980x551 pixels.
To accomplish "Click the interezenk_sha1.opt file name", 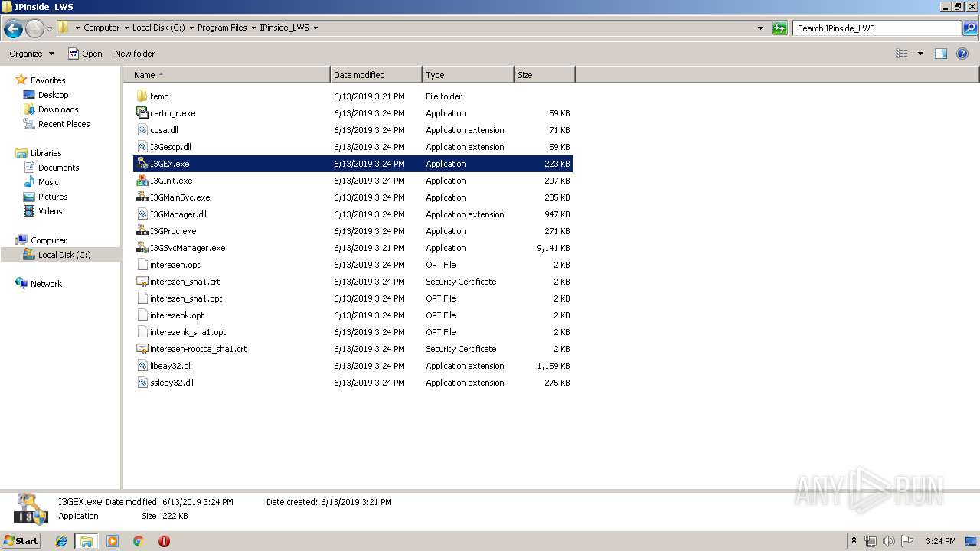I will [188, 332].
